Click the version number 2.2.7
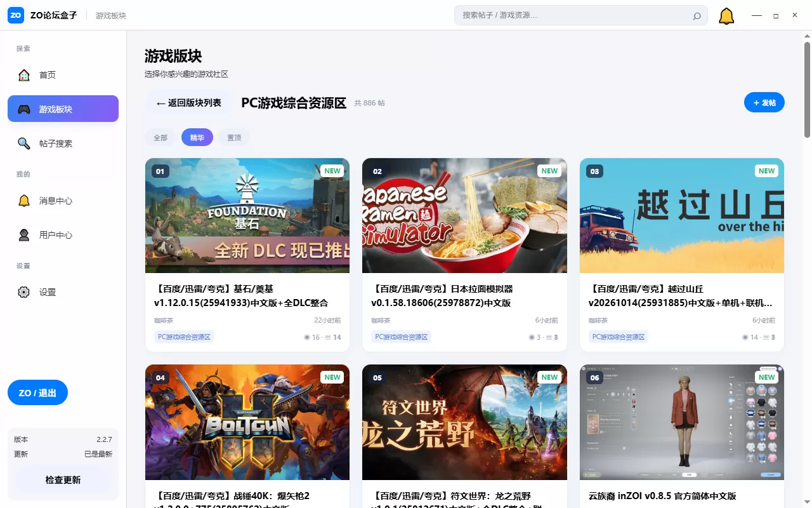The height and width of the screenshot is (508, 812). 104,439
